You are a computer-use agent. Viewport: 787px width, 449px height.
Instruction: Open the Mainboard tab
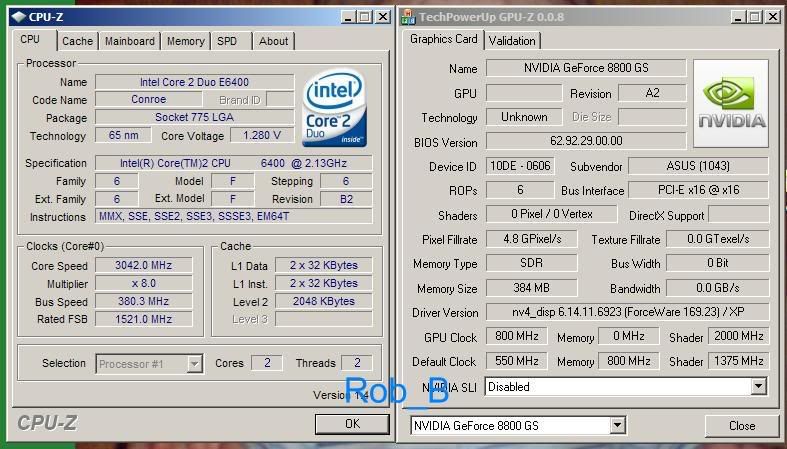coord(130,41)
